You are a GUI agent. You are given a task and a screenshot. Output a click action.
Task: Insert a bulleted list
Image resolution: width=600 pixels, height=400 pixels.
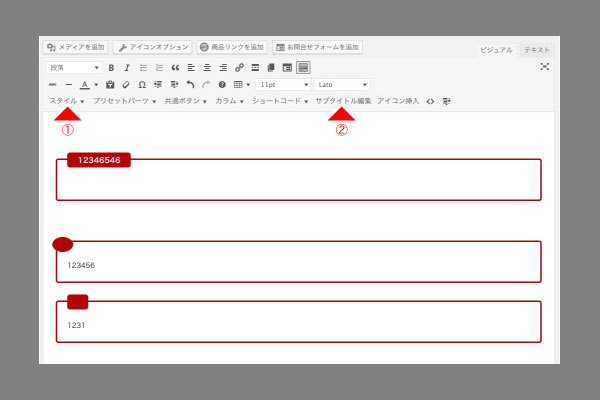[x=143, y=68]
